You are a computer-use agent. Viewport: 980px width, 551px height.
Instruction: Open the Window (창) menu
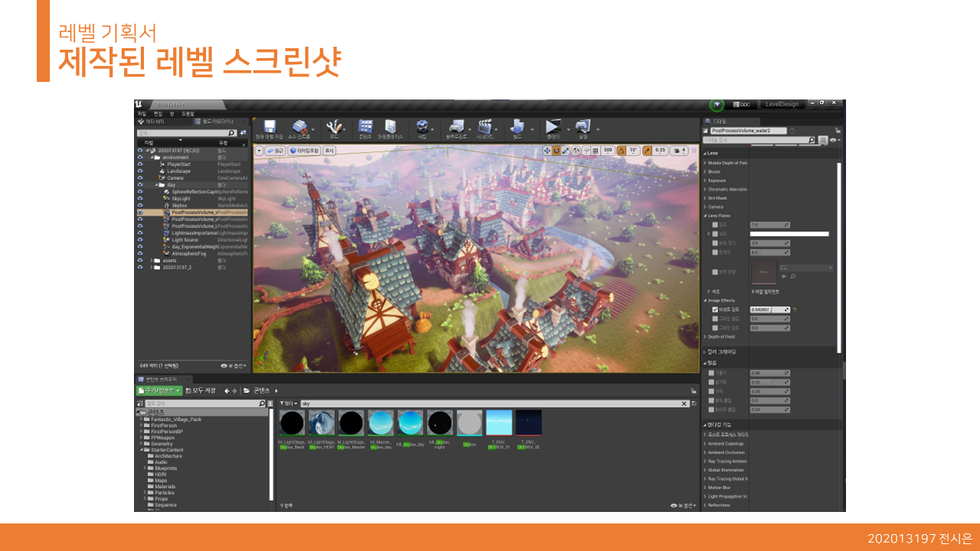coord(172,113)
